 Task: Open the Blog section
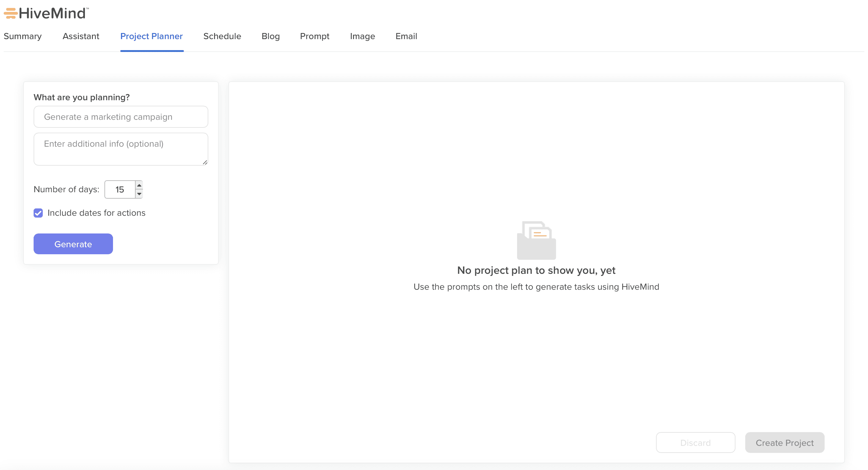270,36
